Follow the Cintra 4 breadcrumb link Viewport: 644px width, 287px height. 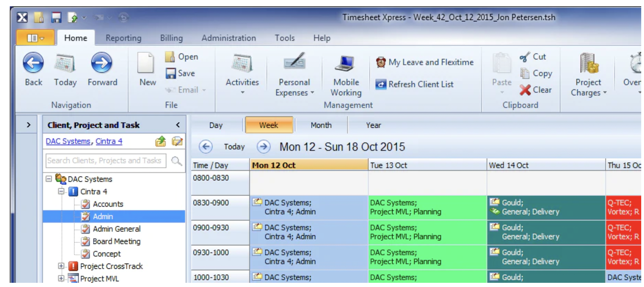pyautogui.click(x=109, y=141)
